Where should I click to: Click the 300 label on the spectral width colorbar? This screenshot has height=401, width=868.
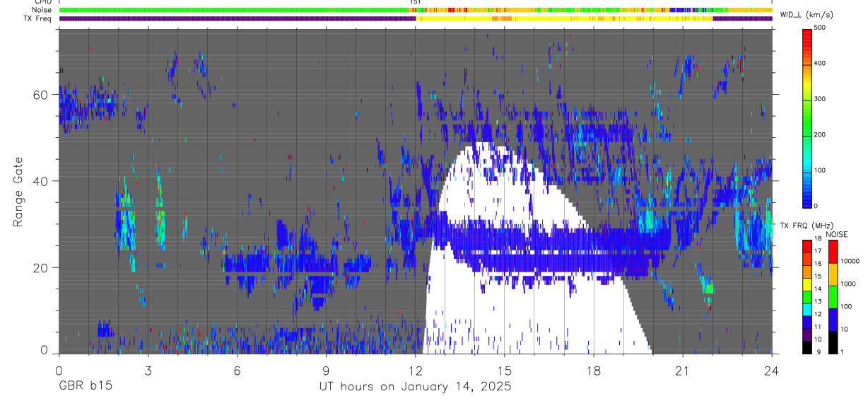(820, 99)
